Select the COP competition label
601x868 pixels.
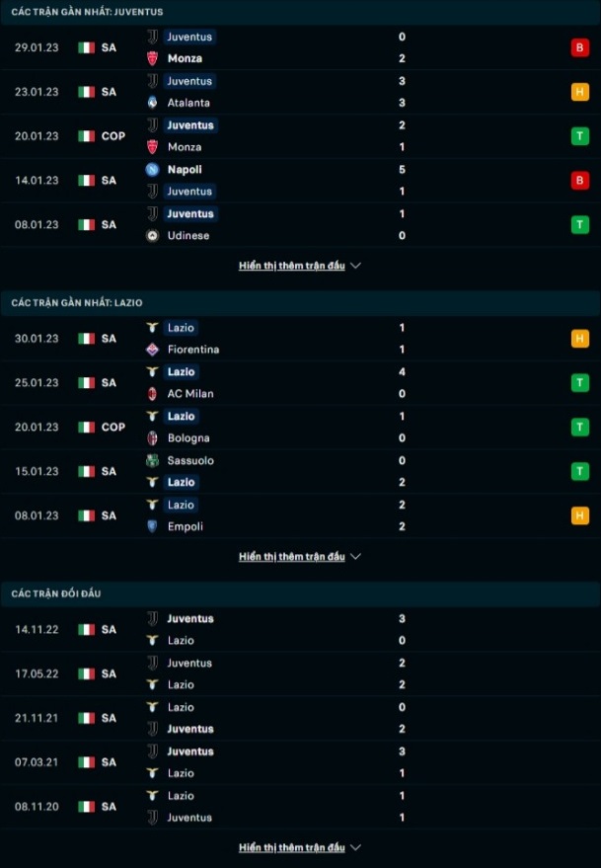pyautogui.click(x=112, y=136)
